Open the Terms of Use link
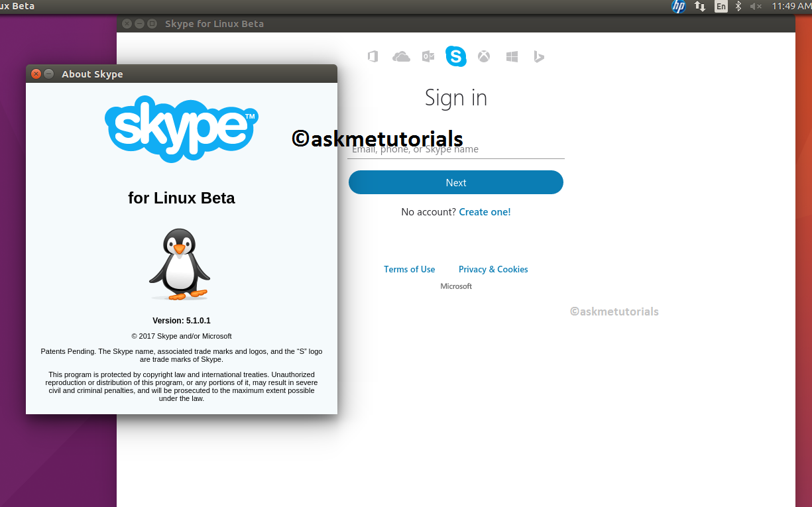Image resolution: width=812 pixels, height=507 pixels. (410, 269)
